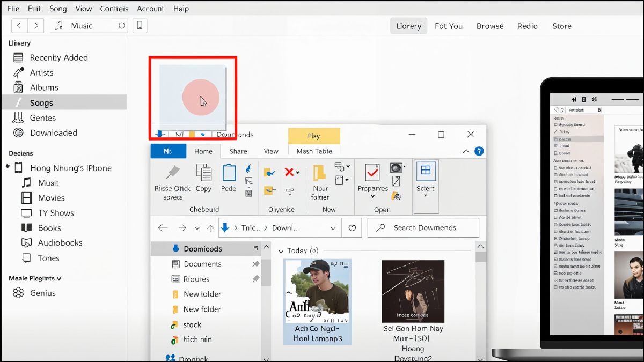The width and height of the screenshot is (644, 362).
Task: Click Pede clipboard icon in ribbon
Action: tap(229, 178)
